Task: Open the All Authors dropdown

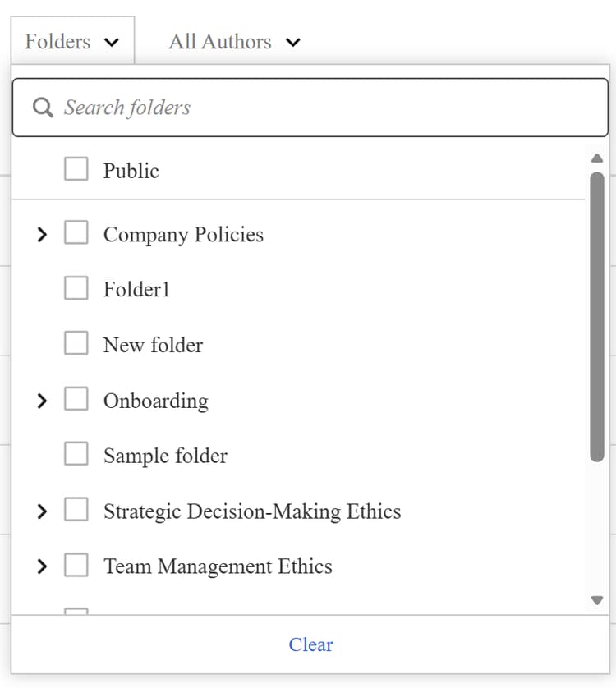Action: 234,42
